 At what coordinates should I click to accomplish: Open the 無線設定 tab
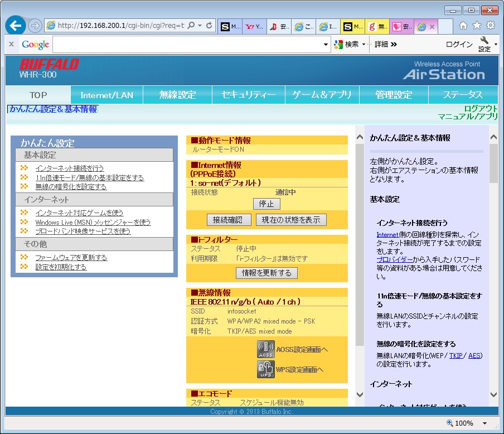coord(177,95)
